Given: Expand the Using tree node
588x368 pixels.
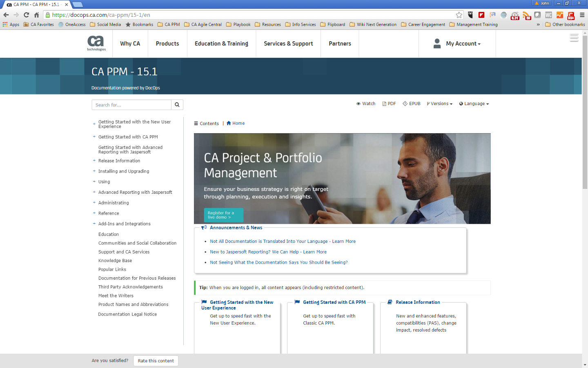Looking at the screenshot, I should coord(94,182).
